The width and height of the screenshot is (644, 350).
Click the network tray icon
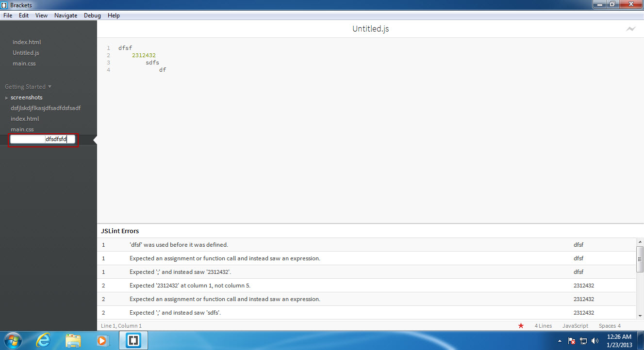click(583, 341)
